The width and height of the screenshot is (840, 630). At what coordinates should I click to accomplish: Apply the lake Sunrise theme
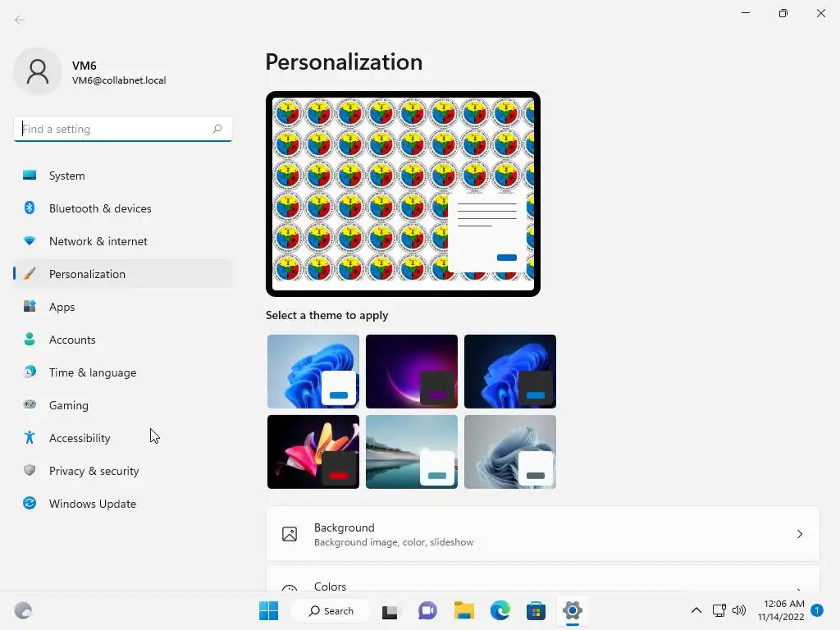[412, 452]
